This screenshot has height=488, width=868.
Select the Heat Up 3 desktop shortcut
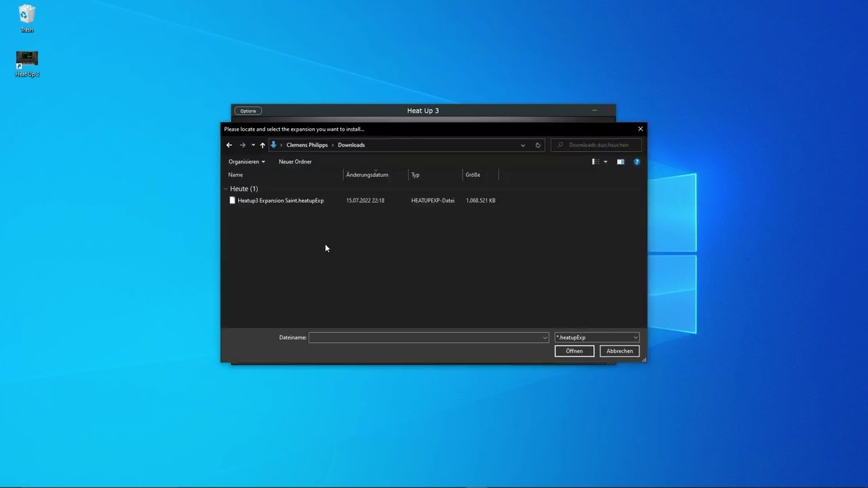pyautogui.click(x=27, y=64)
